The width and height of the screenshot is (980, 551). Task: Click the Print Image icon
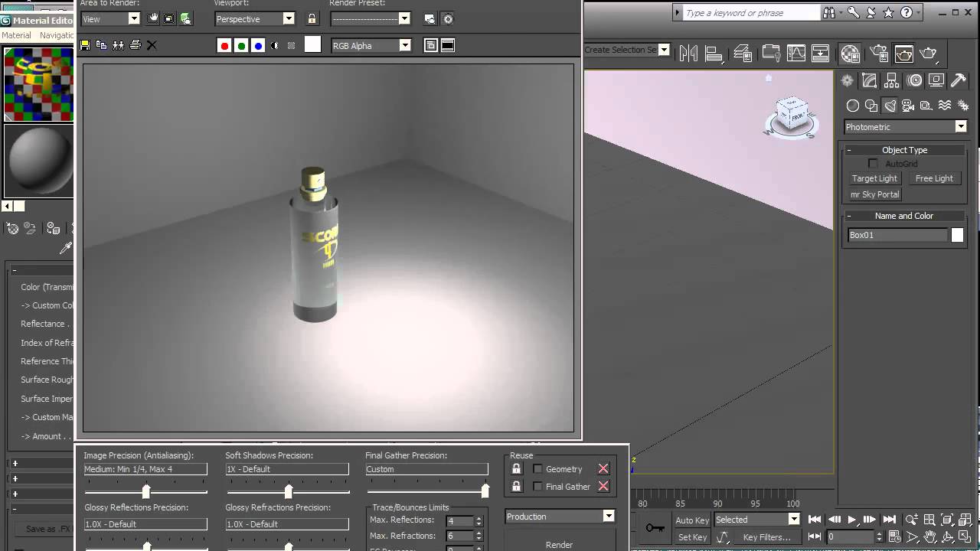[136, 45]
